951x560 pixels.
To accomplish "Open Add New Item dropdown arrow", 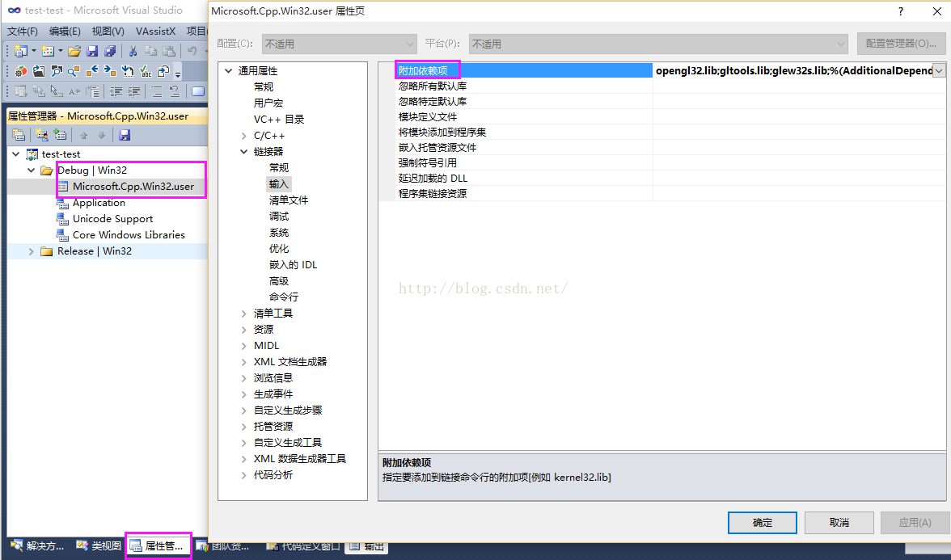I will 60,51.
